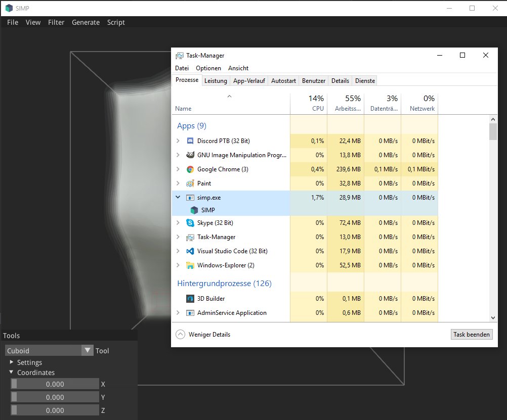
Task: Expand the Skype (32 Bit) row
Action: tap(178, 222)
